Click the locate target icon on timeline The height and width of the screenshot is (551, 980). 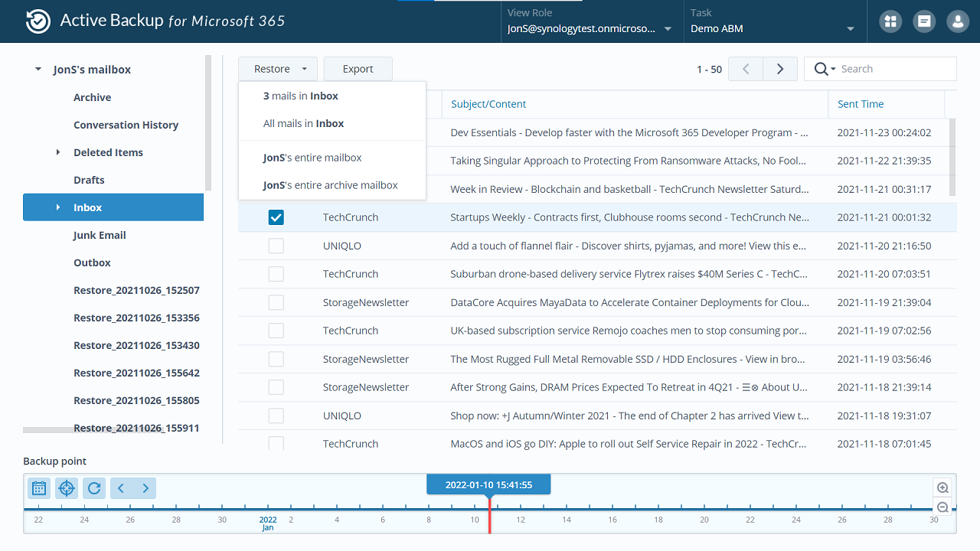tap(67, 487)
